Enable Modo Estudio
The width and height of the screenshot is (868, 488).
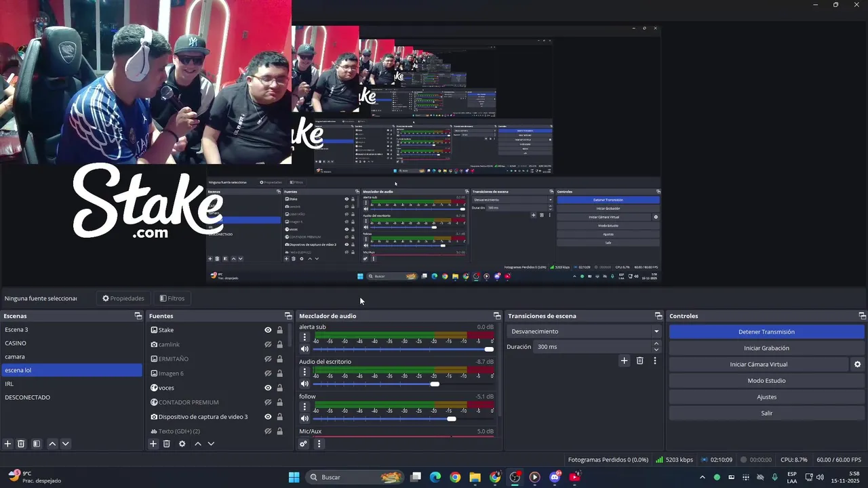click(766, 381)
